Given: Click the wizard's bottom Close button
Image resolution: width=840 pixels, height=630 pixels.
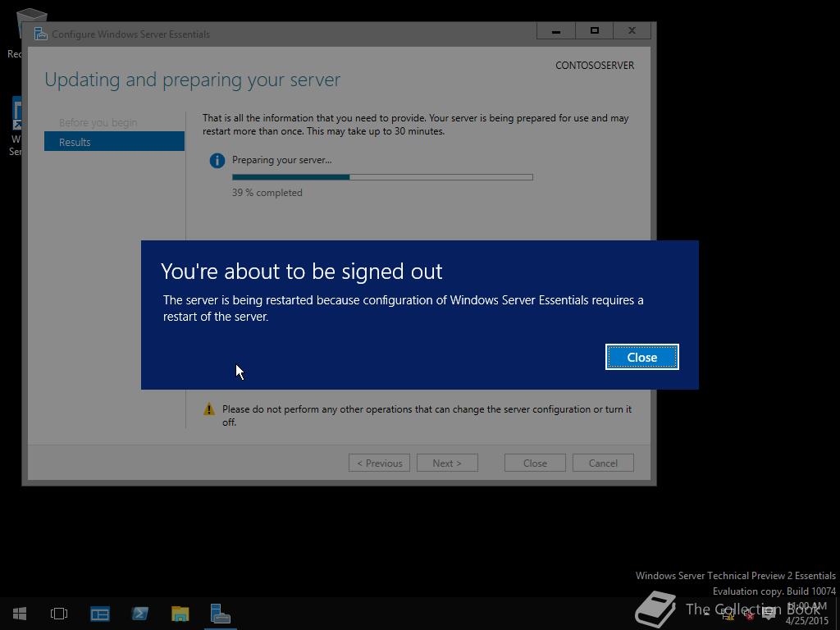Looking at the screenshot, I should (x=535, y=463).
